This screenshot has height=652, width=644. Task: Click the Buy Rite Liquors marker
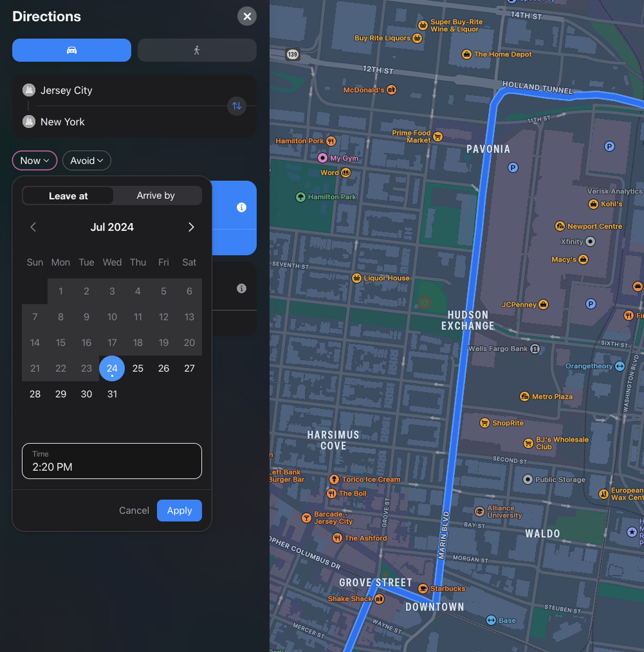coord(417,38)
